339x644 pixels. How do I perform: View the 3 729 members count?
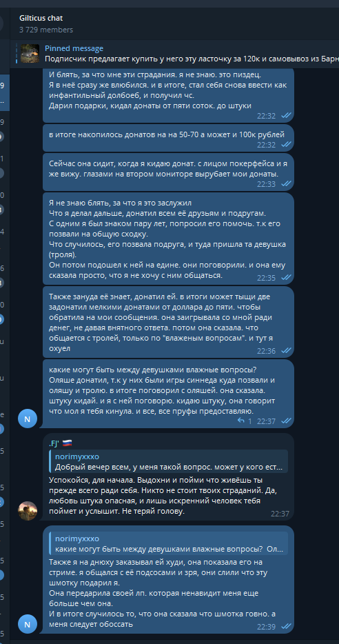tap(46, 30)
